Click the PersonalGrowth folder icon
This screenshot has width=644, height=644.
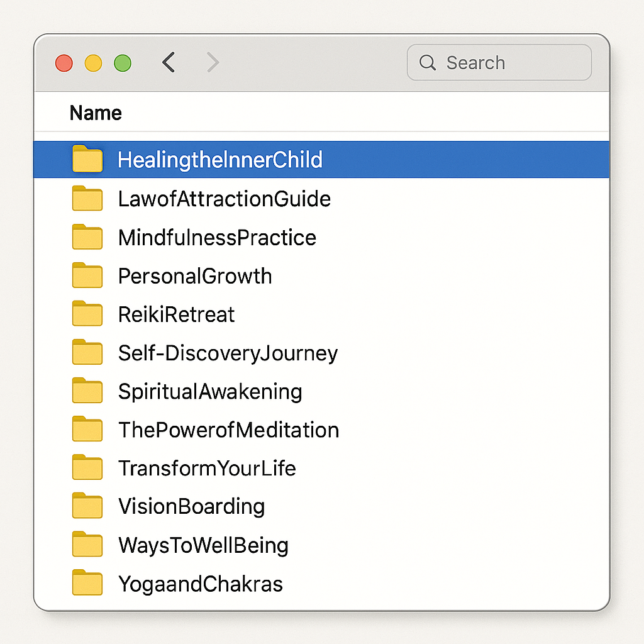point(87,276)
